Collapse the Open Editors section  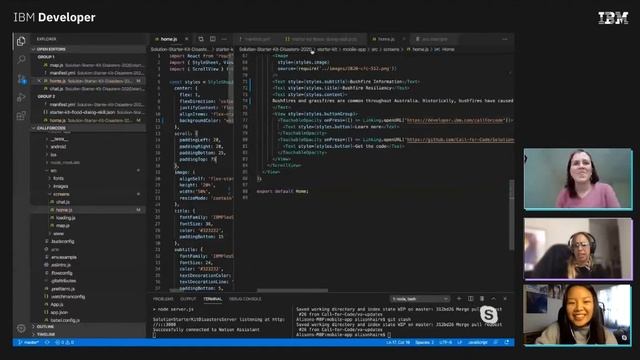pyautogui.click(x=89, y=49)
